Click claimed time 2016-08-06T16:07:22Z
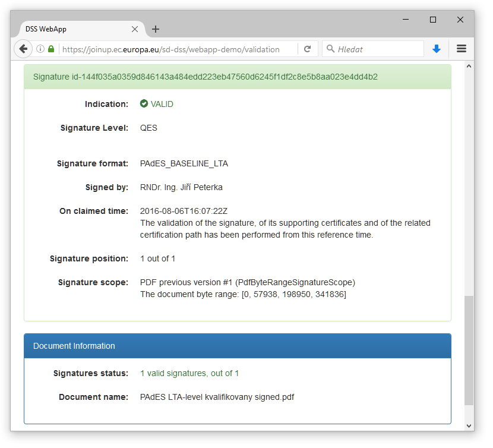The width and height of the screenshot is (493, 448). pyautogui.click(x=184, y=211)
